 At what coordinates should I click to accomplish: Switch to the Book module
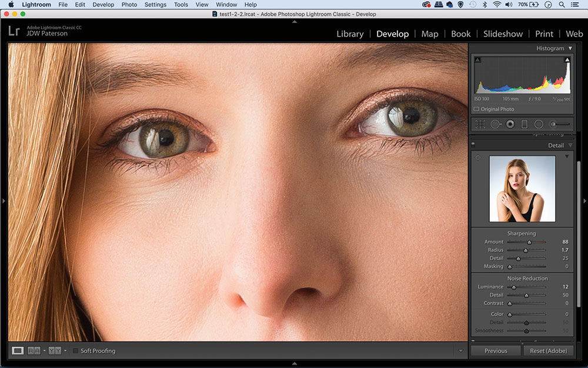click(461, 34)
